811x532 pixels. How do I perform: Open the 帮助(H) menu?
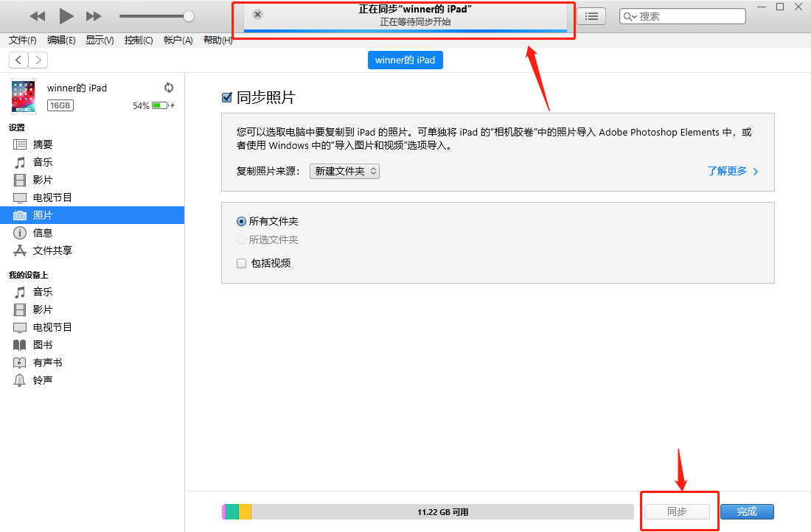coord(217,41)
